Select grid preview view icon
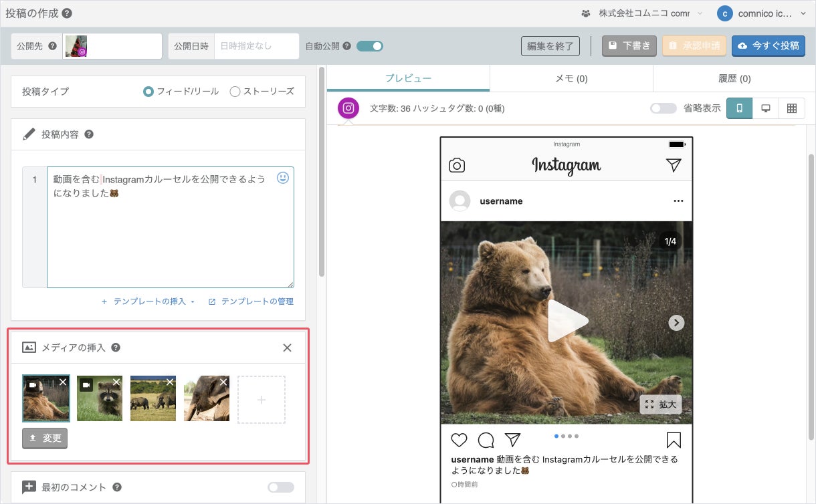Viewport: 816px width, 504px height. [792, 108]
